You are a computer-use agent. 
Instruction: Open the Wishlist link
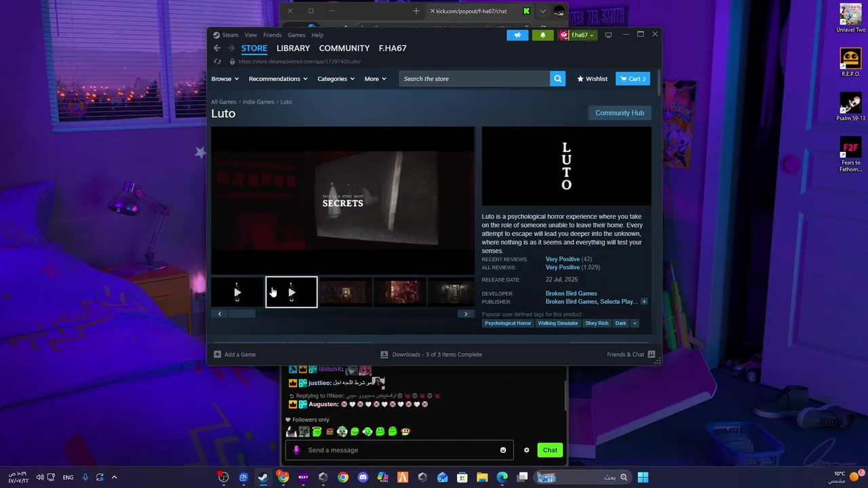592,79
